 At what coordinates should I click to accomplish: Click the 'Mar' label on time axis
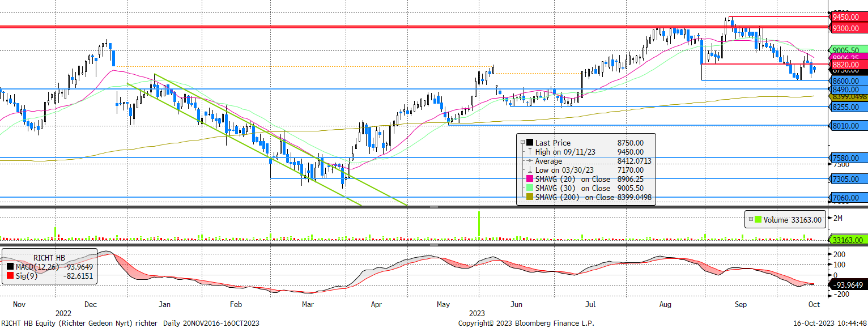pos(308,304)
